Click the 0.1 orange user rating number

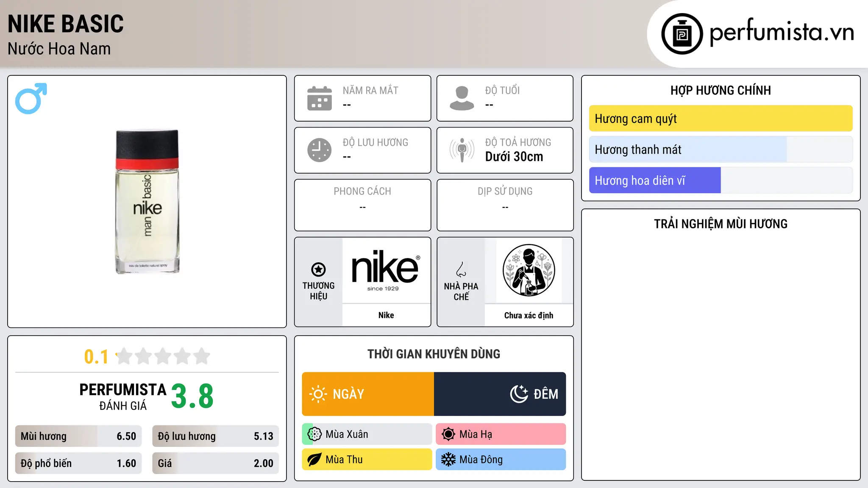tap(96, 357)
